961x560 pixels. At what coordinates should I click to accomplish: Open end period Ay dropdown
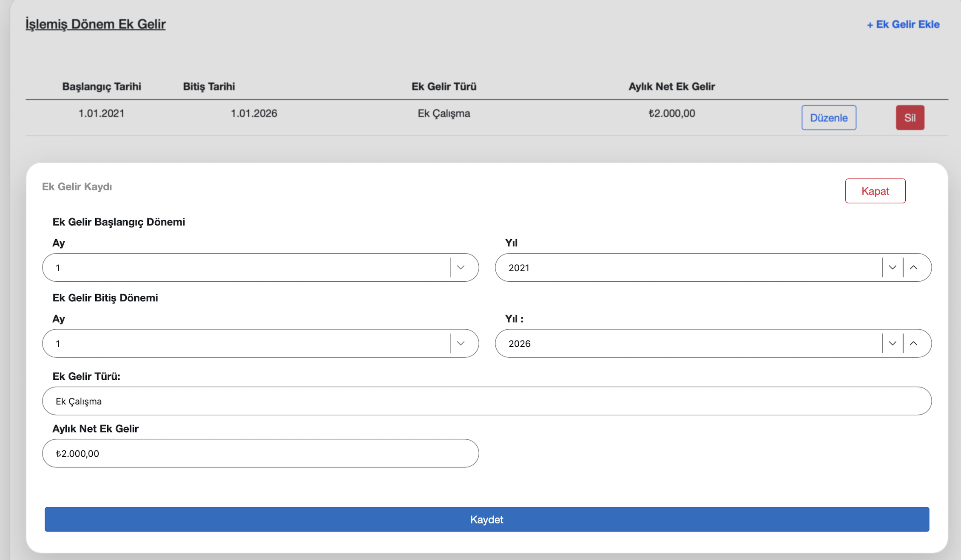click(247, 343)
